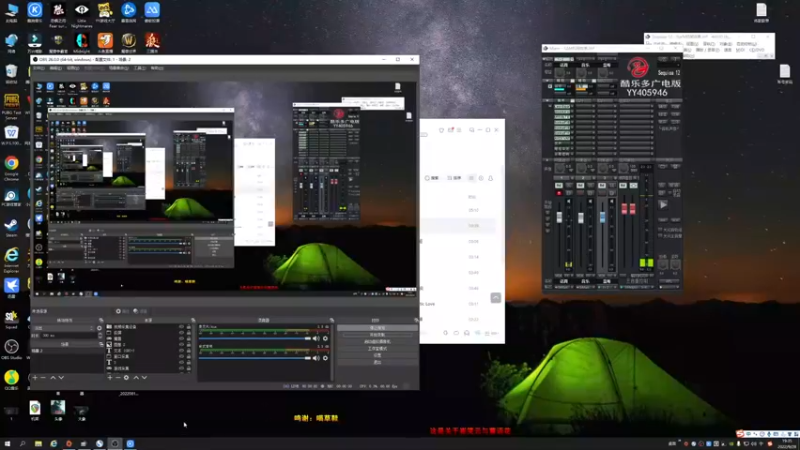
Task: Open the Filters button above OBS docks
Action: coord(140,311)
